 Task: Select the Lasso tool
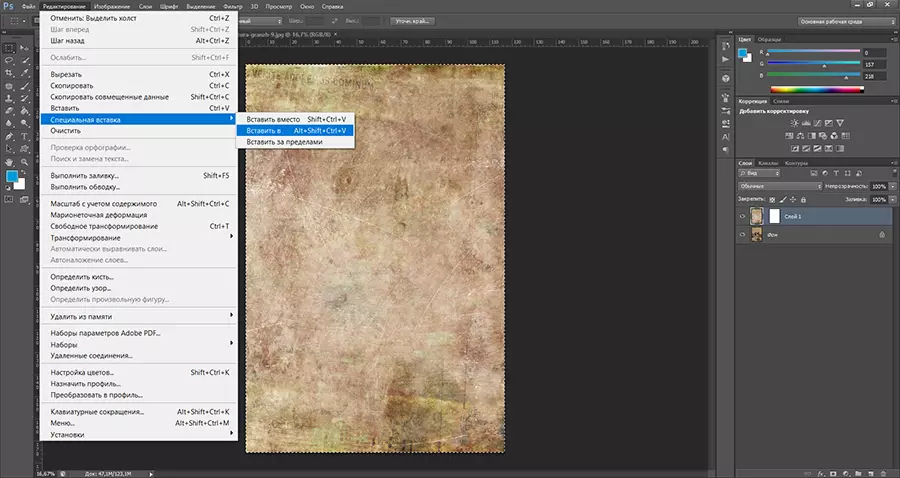(9, 59)
